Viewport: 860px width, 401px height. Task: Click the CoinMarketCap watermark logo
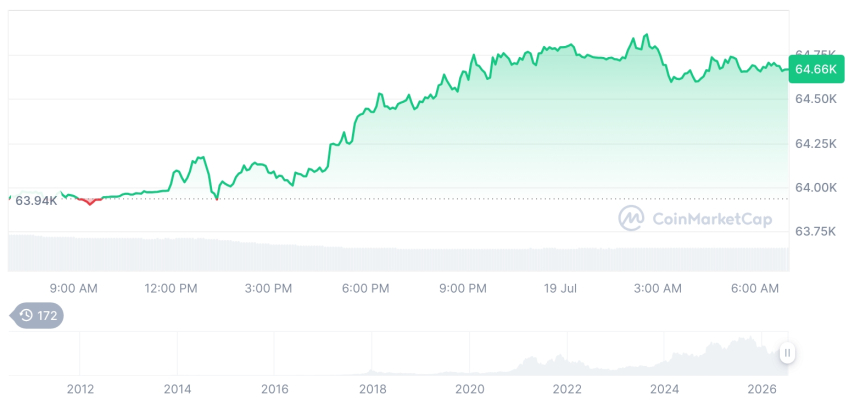695,219
